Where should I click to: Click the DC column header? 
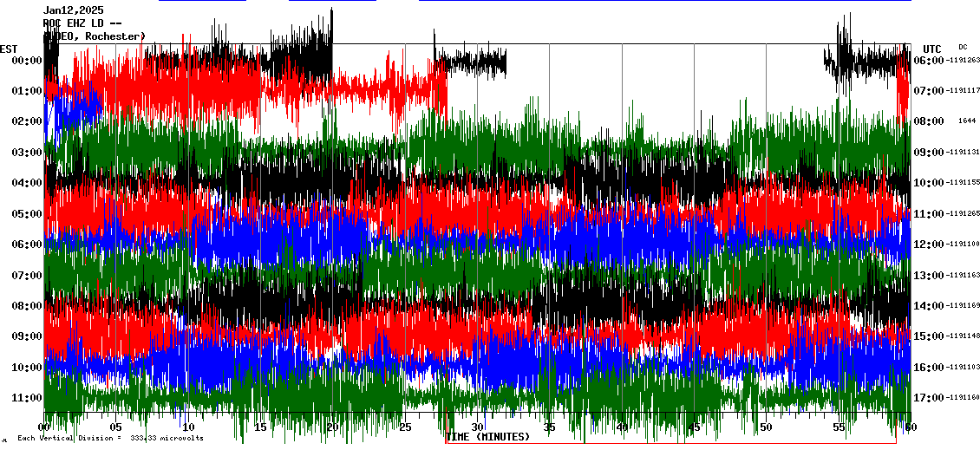pos(963,47)
